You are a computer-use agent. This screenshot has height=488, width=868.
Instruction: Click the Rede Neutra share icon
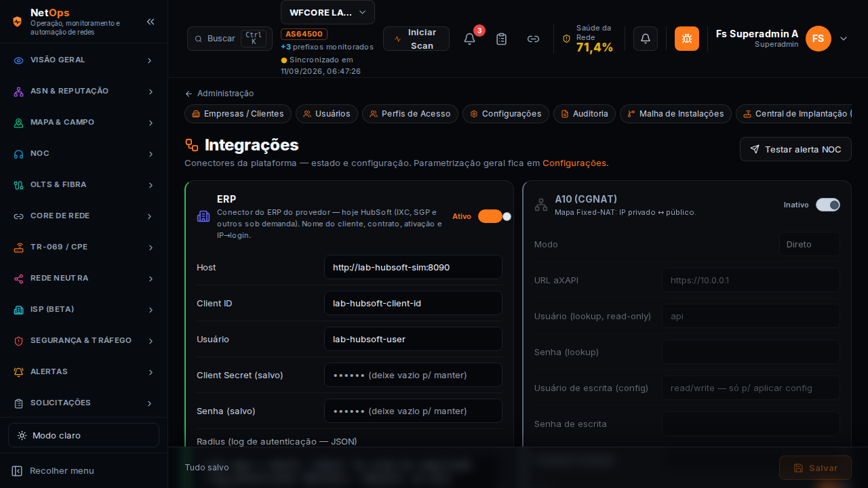click(19, 279)
